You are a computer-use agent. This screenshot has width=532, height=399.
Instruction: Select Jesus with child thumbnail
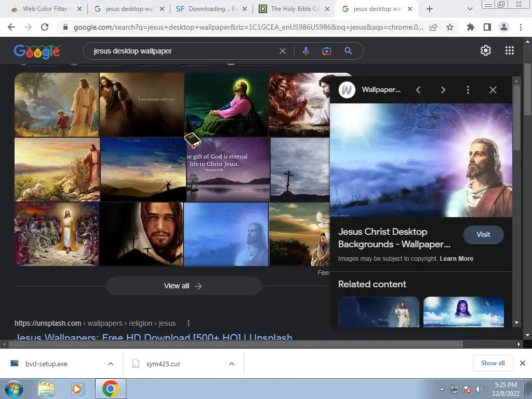pos(57,104)
